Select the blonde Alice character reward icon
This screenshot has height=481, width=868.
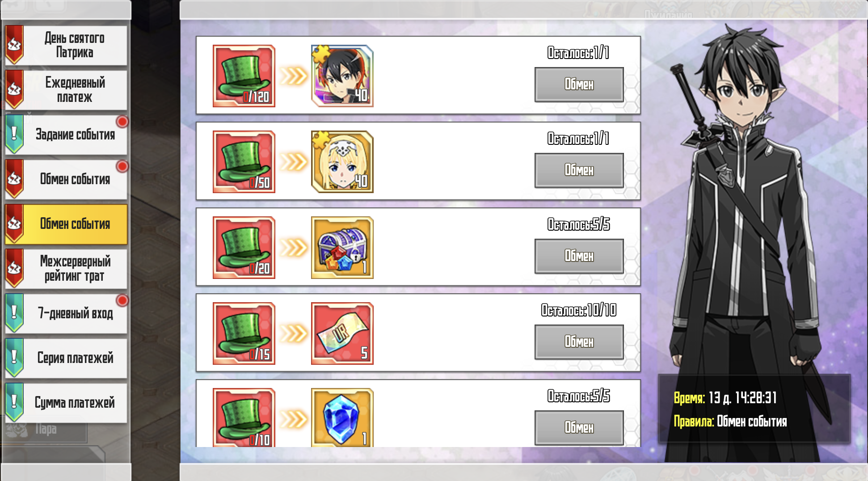coord(342,162)
